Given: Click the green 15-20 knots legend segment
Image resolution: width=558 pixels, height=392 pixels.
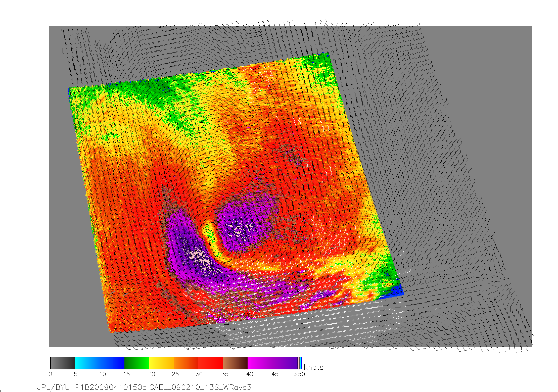Looking at the screenshot, I should 137,363.
